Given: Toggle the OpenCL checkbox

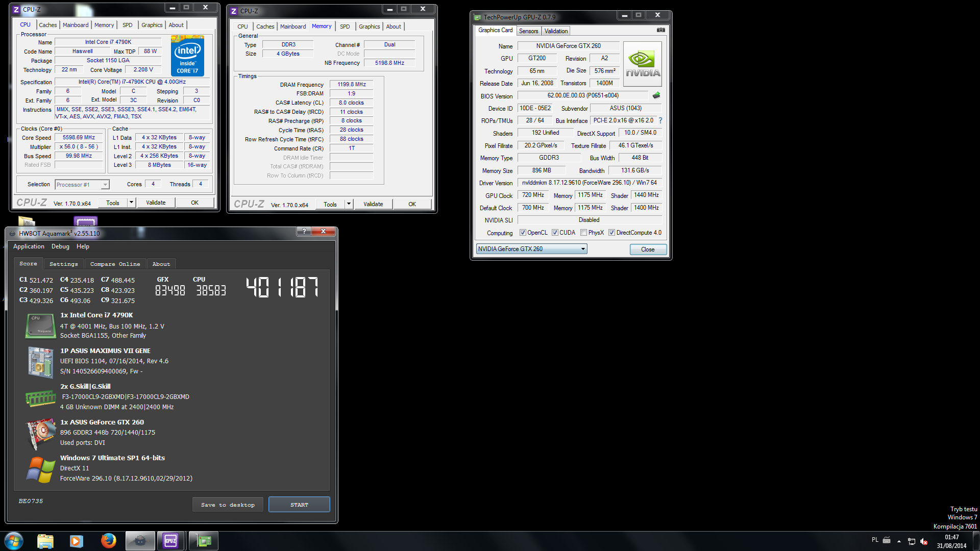Looking at the screenshot, I should [523, 233].
